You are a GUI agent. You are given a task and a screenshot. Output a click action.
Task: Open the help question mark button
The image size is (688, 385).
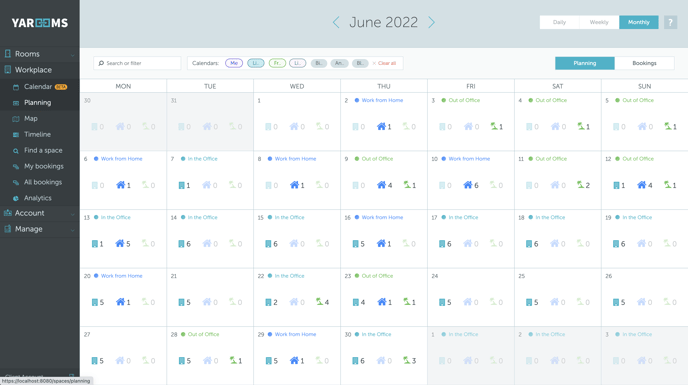click(x=670, y=22)
